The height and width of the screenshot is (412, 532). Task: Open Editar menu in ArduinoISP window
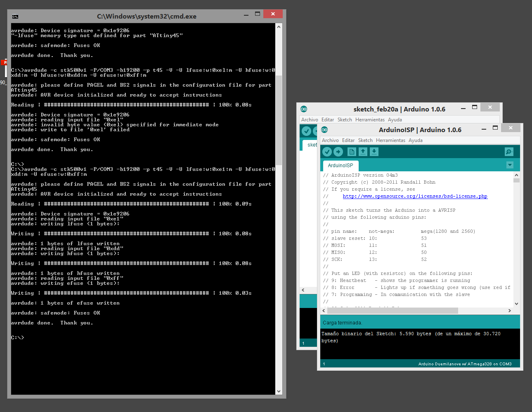pos(348,140)
